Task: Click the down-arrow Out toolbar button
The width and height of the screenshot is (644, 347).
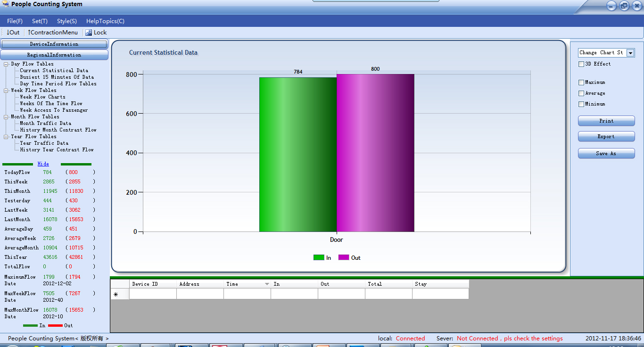Action: point(13,33)
